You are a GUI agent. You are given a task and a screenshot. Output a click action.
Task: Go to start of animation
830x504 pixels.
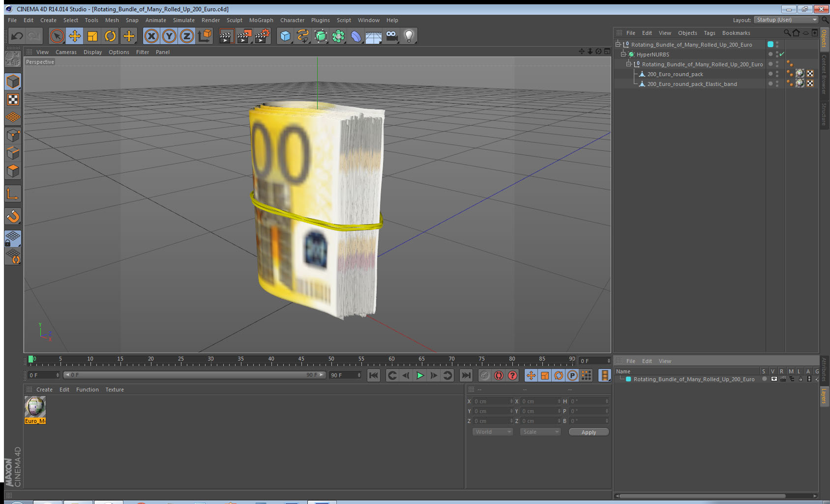[x=374, y=375]
